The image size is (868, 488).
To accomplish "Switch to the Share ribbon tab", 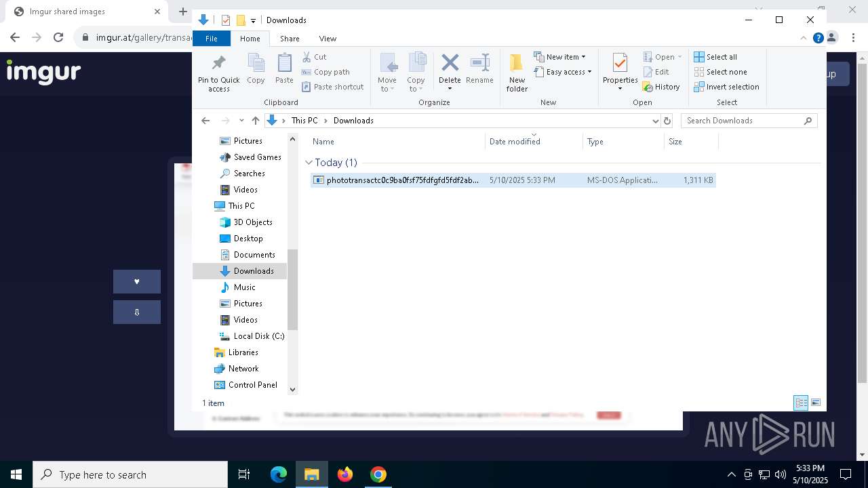I will tap(290, 39).
